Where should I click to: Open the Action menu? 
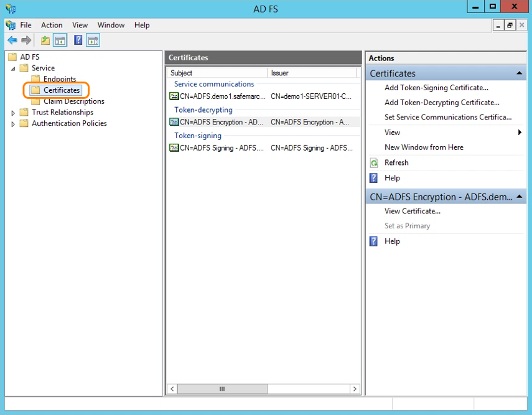point(52,25)
